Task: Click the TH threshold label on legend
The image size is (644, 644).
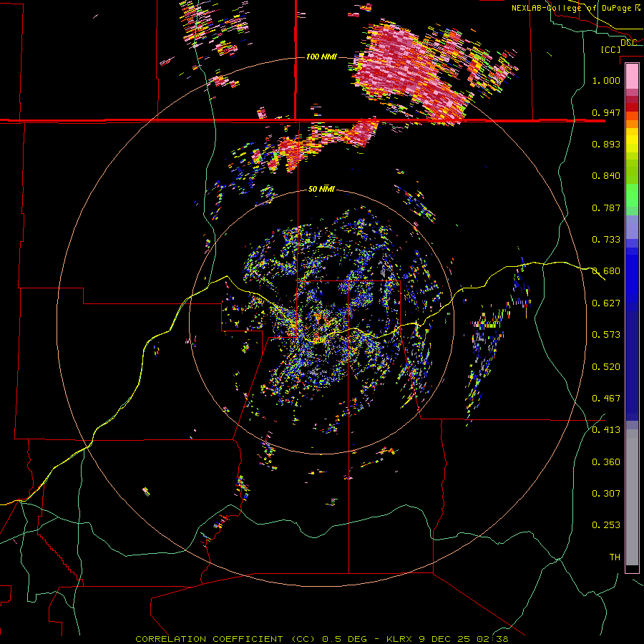Action: [x=615, y=557]
